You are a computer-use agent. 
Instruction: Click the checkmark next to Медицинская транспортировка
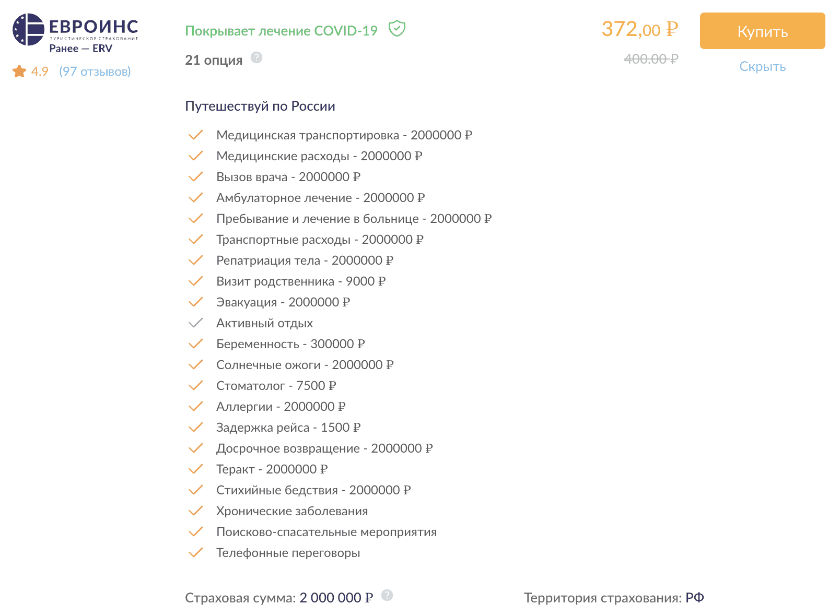click(195, 135)
